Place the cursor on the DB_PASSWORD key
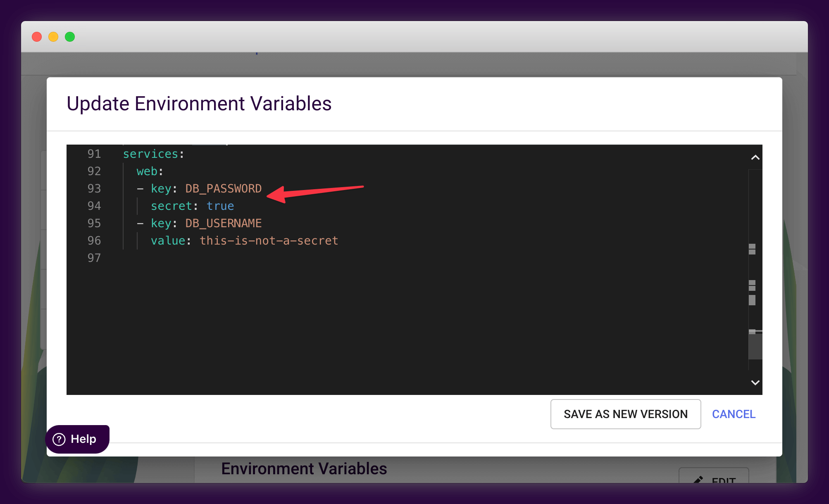This screenshot has width=829, height=504. pos(223,189)
